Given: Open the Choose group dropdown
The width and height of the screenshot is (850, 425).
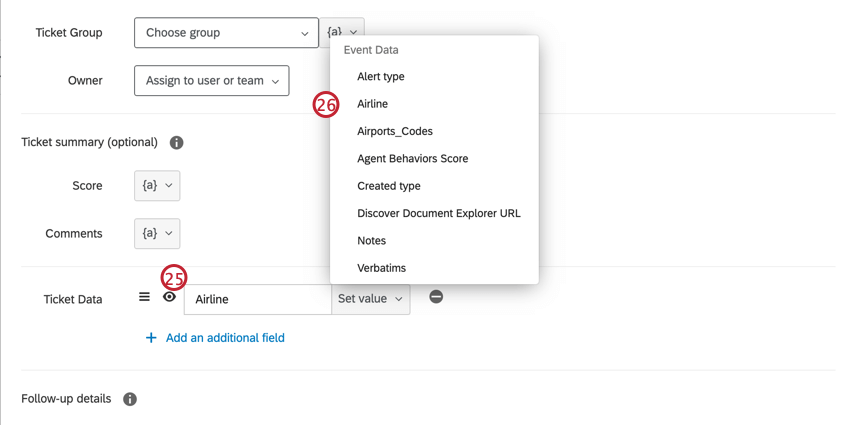Looking at the screenshot, I should pos(226,33).
